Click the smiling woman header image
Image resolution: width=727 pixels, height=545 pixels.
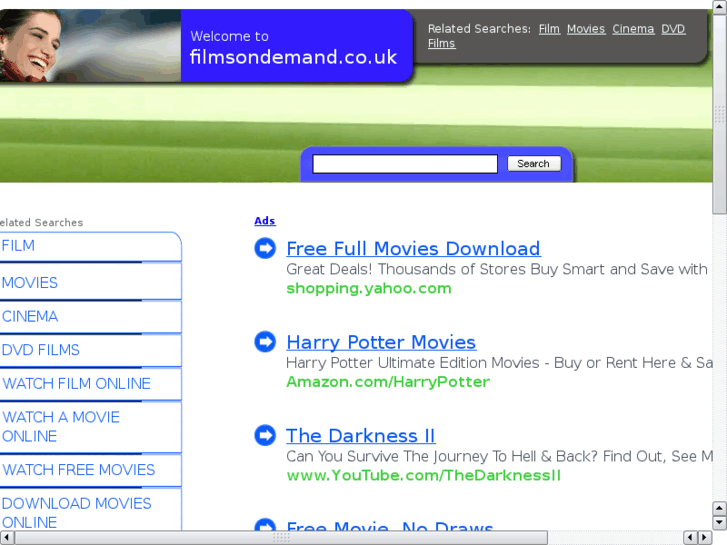click(90, 45)
